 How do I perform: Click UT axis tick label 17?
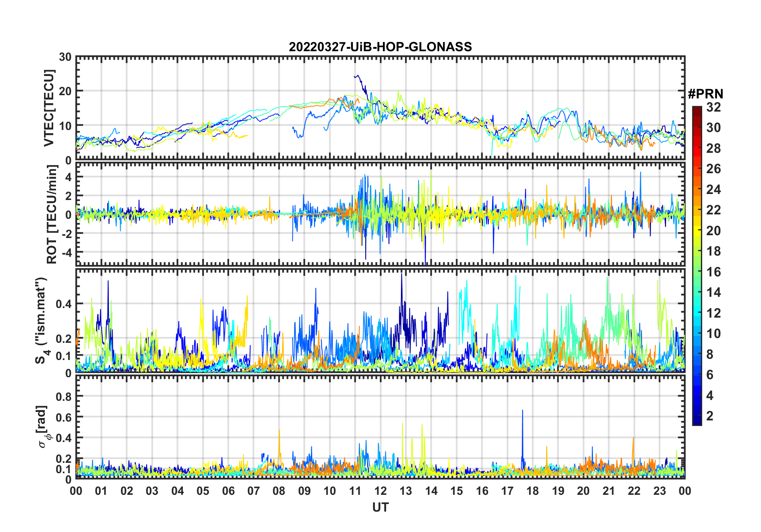(507, 491)
